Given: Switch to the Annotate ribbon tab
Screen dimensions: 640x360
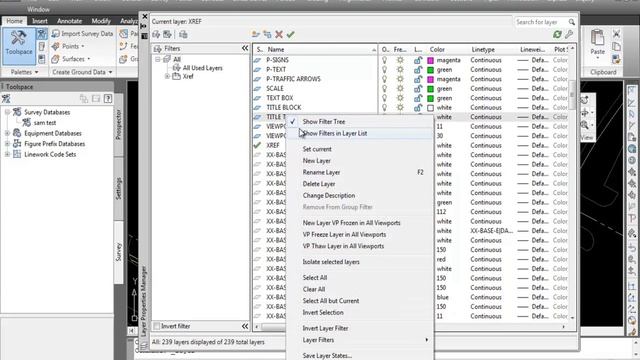Looking at the screenshot, I should pyautogui.click(x=69, y=21).
